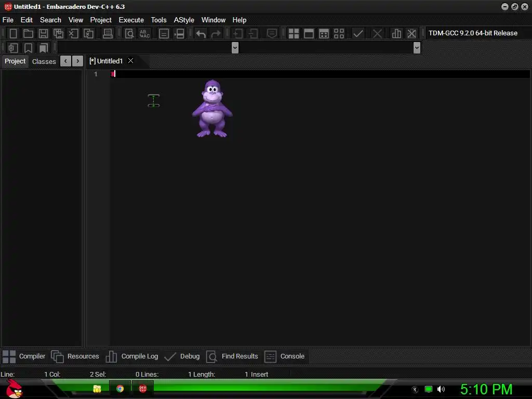Open the Chrome taskbar icon

tap(120, 389)
